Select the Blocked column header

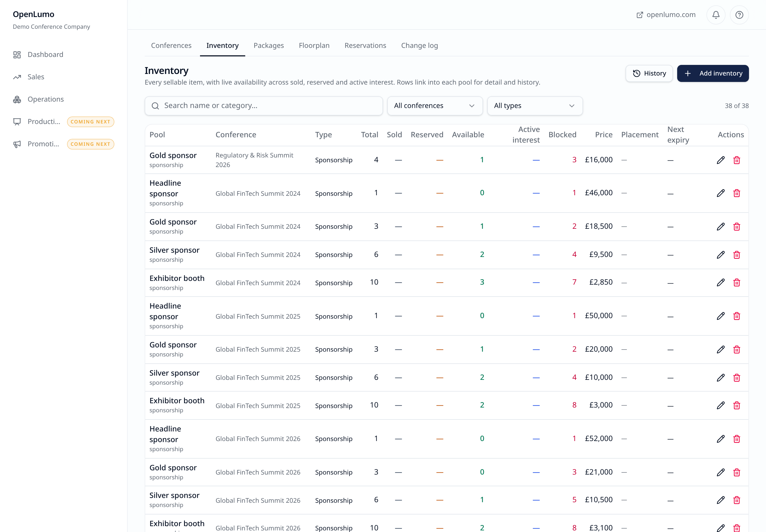pyautogui.click(x=562, y=135)
